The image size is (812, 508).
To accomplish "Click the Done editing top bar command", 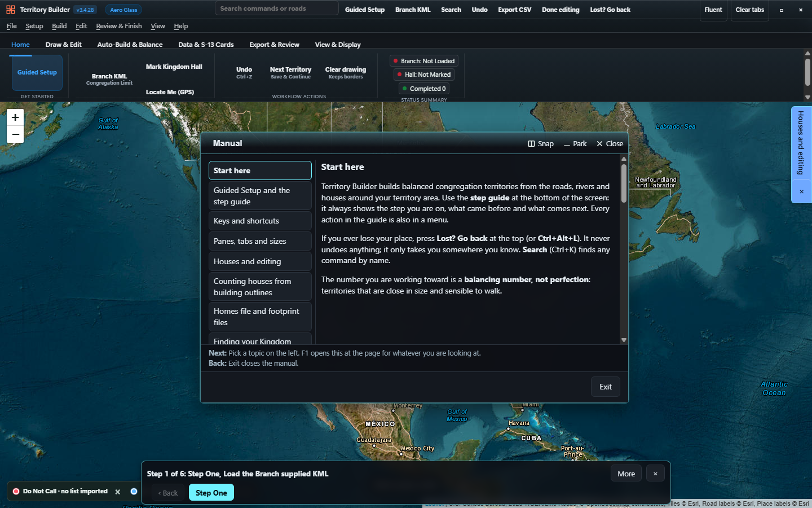I will (x=561, y=10).
